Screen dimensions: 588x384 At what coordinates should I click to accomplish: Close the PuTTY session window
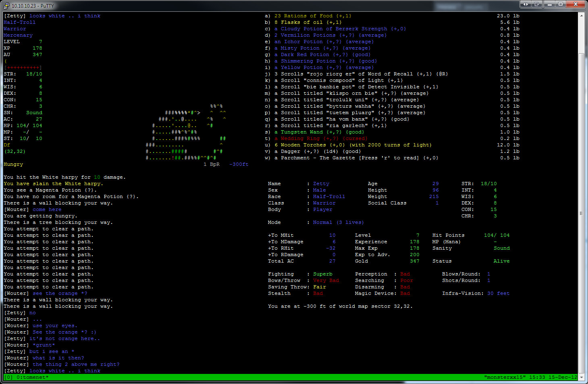click(576, 4)
